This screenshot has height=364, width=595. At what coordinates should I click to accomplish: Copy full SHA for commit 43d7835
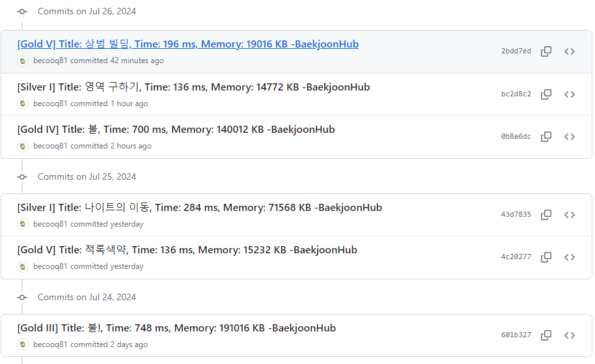[546, 215]
